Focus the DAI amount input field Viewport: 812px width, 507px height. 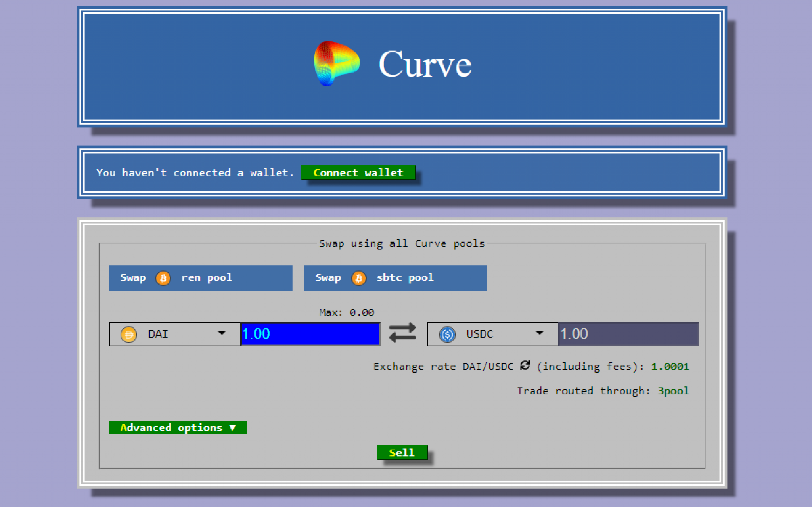click(310, 334)
